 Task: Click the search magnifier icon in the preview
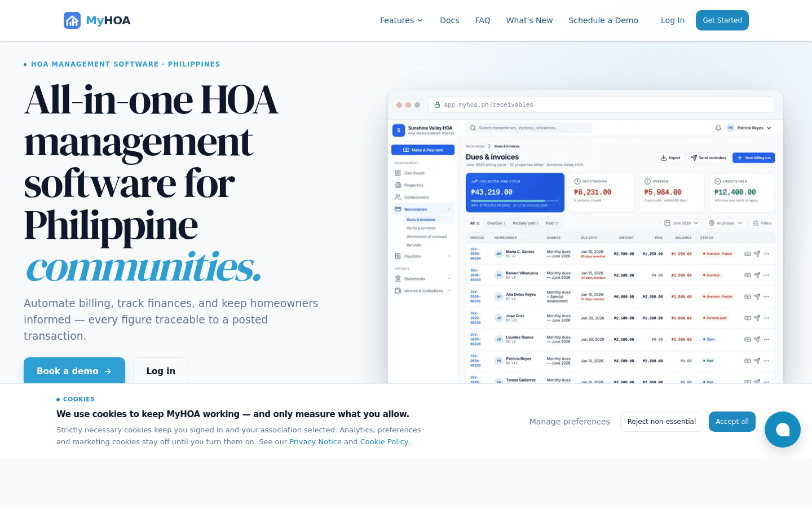pyautogui.click(x=473, y=128)
